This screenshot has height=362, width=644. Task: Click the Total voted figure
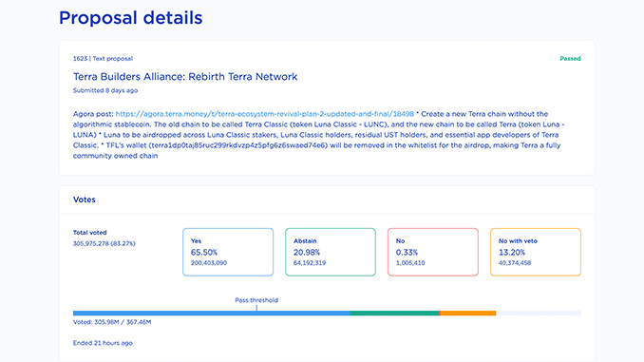tap(104, 243)
